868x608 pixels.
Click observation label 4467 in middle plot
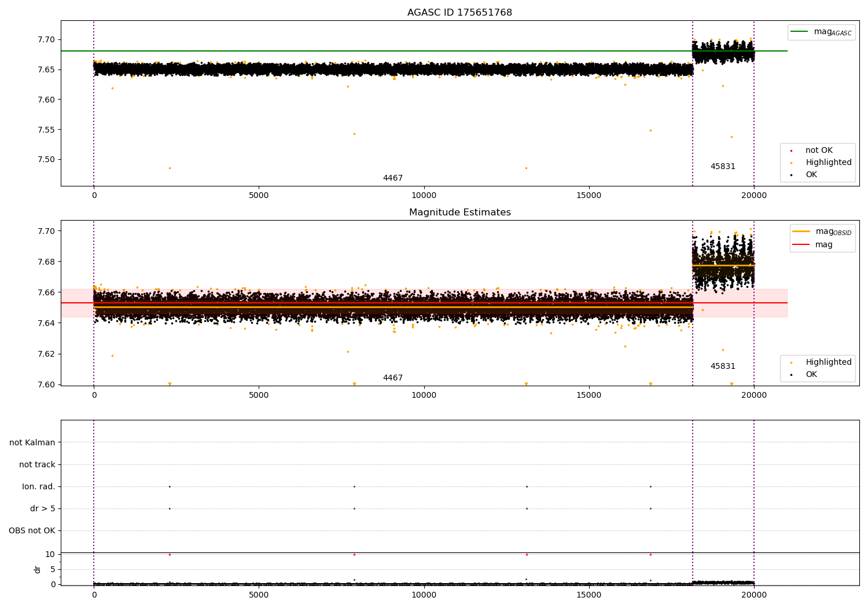(x=392, y=378)
